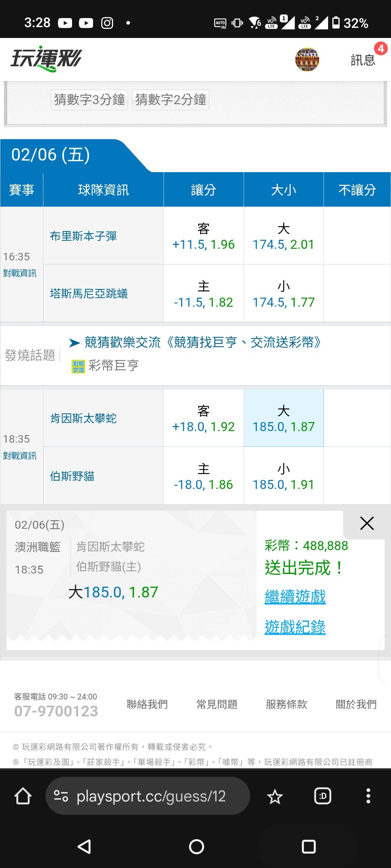Bookmark this page with the star icon
The image size is (391, 868).
[275, 796]
